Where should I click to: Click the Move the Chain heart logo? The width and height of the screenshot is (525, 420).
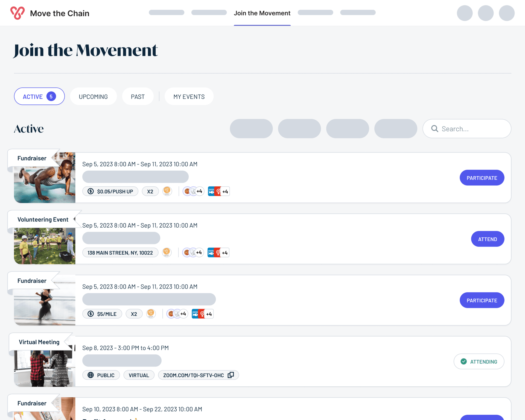17,13
